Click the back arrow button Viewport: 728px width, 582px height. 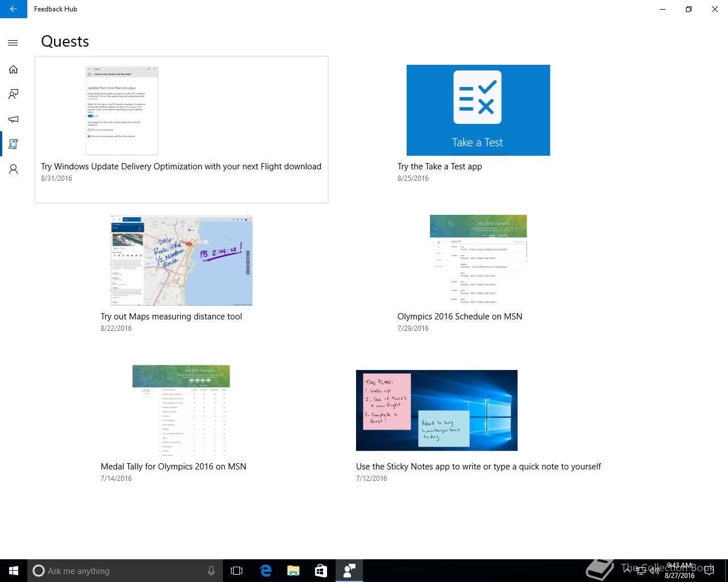point(14,9)
